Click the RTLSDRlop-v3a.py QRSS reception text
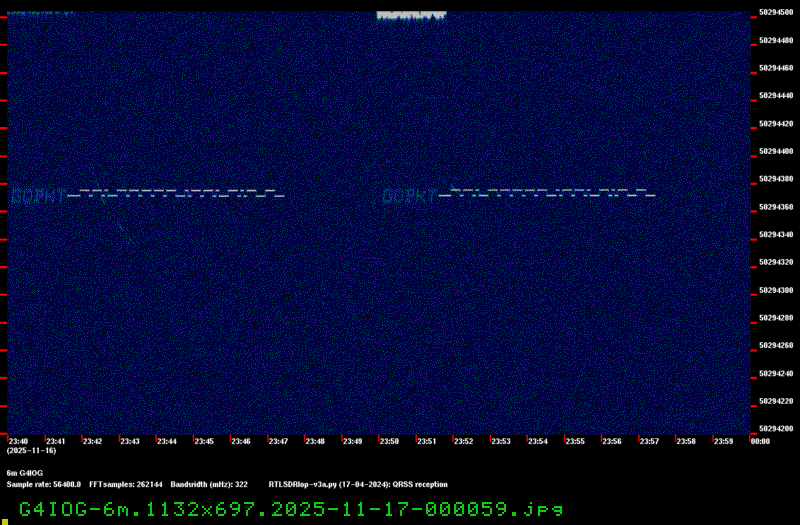Viewport: 800px width, 525px height. 358,484
